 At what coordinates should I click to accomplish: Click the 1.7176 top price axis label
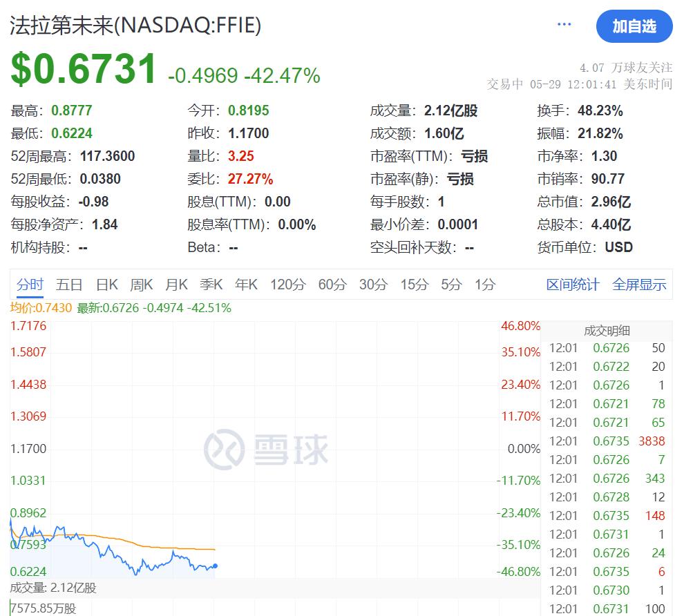pyautogui.click(x=28, y=326)
